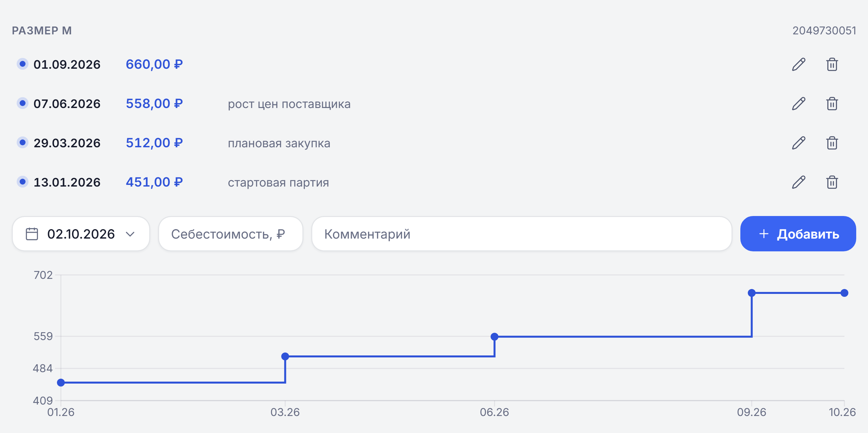This screenshot has width=868, height=433.
Task: Click the date 13.01.2026 text
Action: [67, 182]
